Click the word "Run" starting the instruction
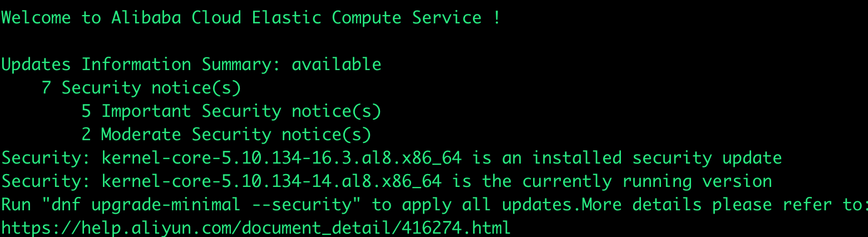868x237 pixels. coord(16,205)
